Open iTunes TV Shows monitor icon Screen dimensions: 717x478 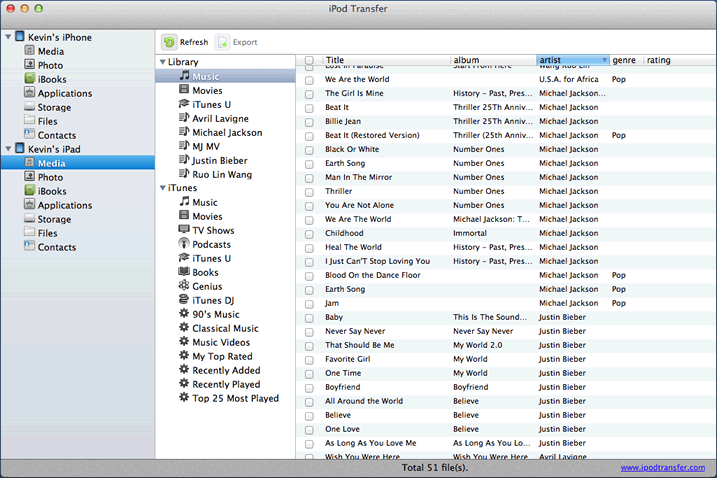coord(184,230)
